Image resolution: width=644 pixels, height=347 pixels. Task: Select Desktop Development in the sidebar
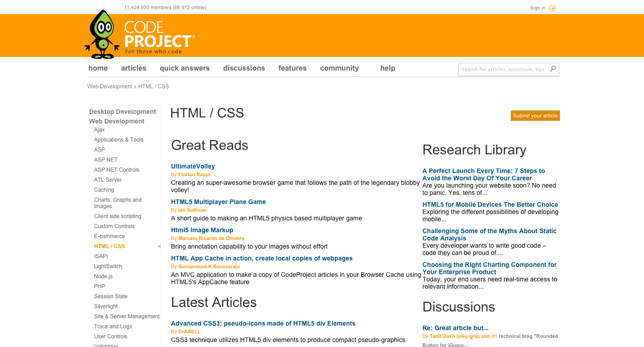click(123, 112)
